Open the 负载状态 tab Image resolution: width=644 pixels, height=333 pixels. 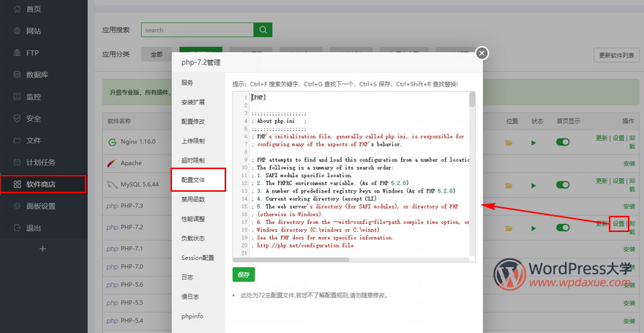pyautogui.click(x=198, y=238)
